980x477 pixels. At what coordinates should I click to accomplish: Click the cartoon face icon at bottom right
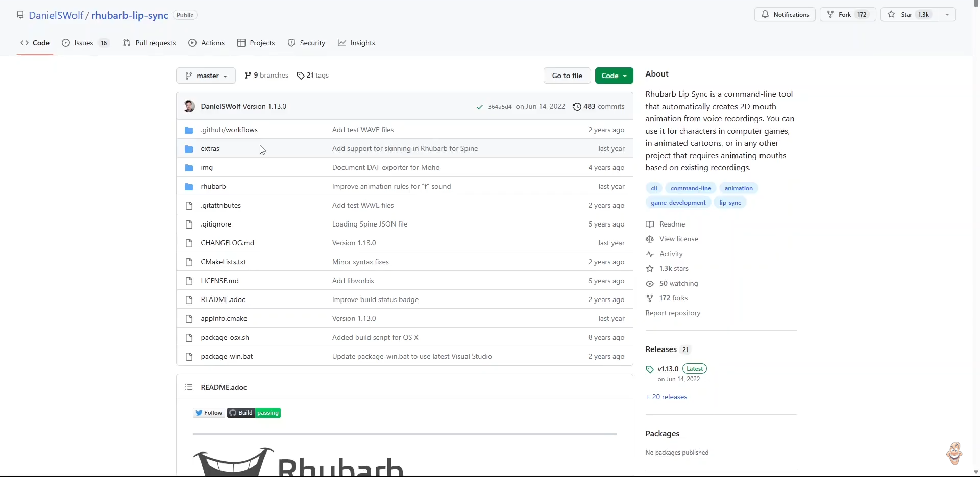click(x=954, y=453)
